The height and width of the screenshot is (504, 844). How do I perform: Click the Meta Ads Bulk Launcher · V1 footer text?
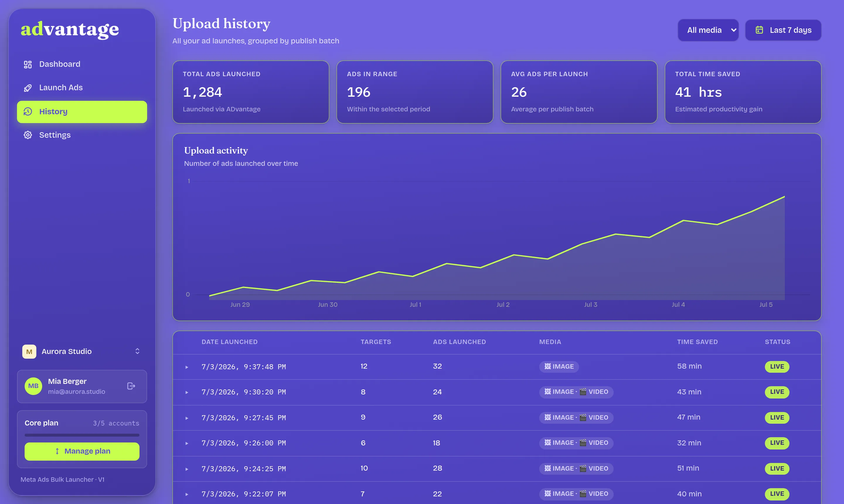click(62, 480)
